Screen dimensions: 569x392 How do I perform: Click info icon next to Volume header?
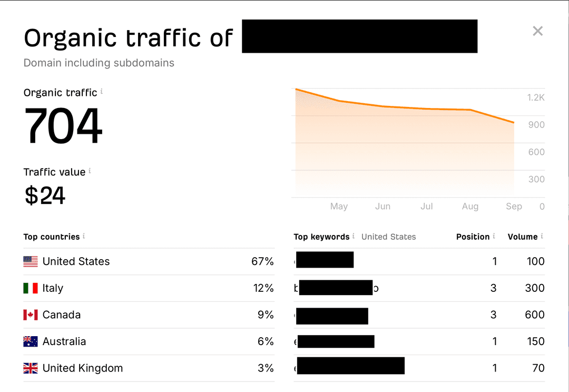[x=542, y=236]
